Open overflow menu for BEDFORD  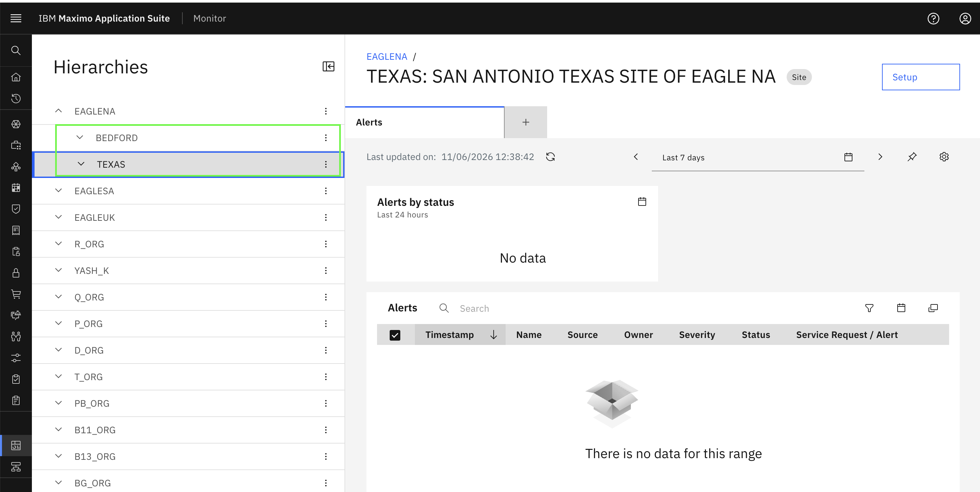tap(326, 138)
